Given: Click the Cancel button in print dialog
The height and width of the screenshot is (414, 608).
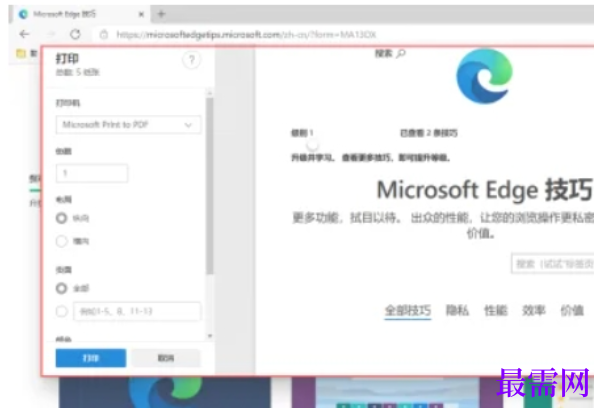Looking at the screenshot, I should (x=166, y=358).
